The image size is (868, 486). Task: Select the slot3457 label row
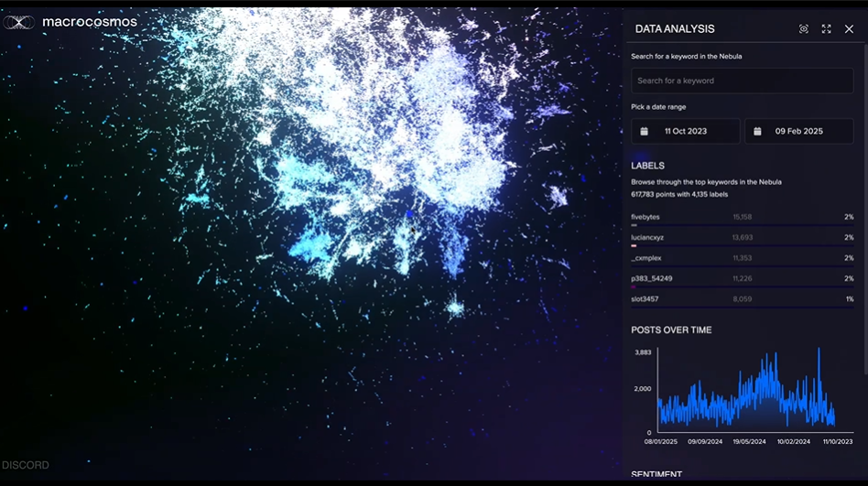click(742, 299)
